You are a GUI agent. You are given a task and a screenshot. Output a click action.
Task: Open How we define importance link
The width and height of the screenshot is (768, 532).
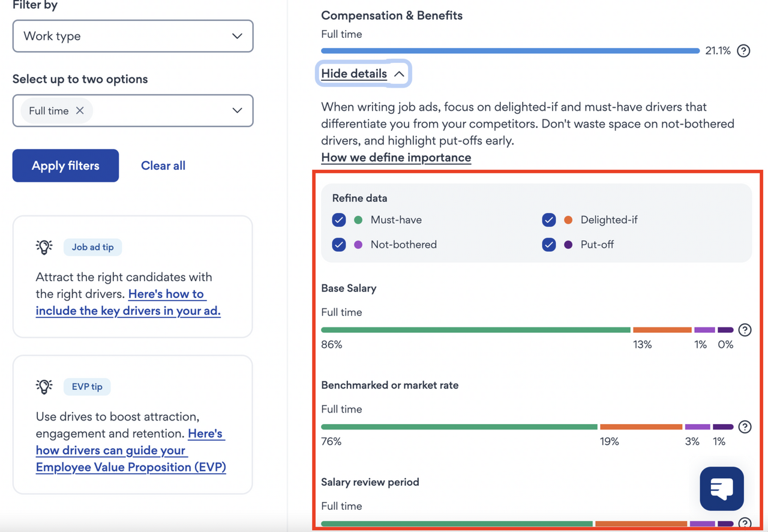[396, 158]
